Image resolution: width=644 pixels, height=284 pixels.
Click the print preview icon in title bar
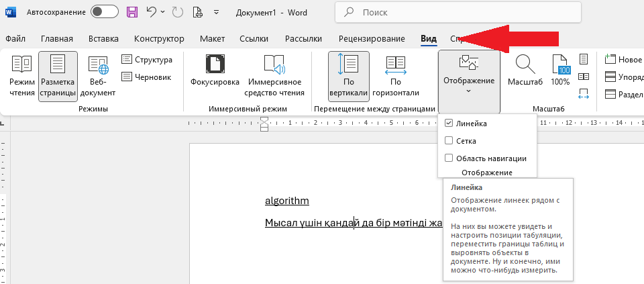[198, 12]
